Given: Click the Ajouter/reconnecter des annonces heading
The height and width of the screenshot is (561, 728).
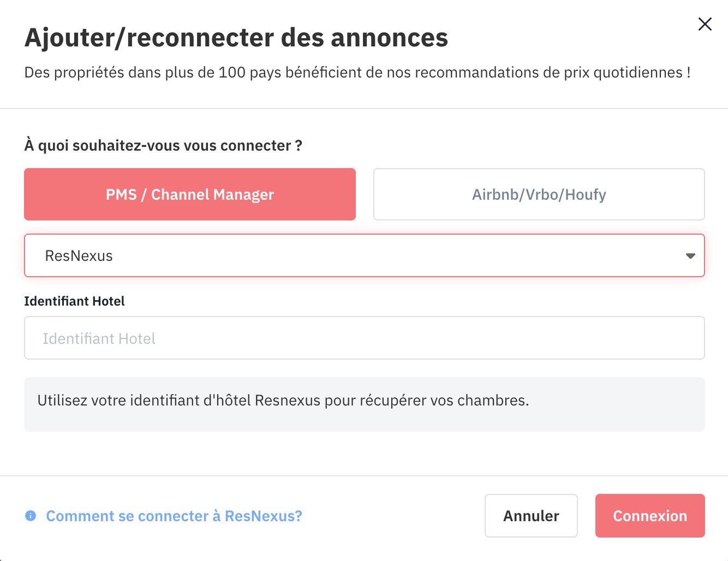Looking at the screenshot, I should 236,38.
